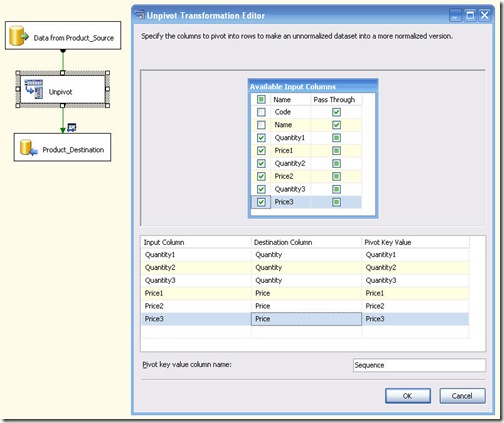Check the Code input column checkbox
This screenshot has width=504, height=423.
tap(261, 112)
